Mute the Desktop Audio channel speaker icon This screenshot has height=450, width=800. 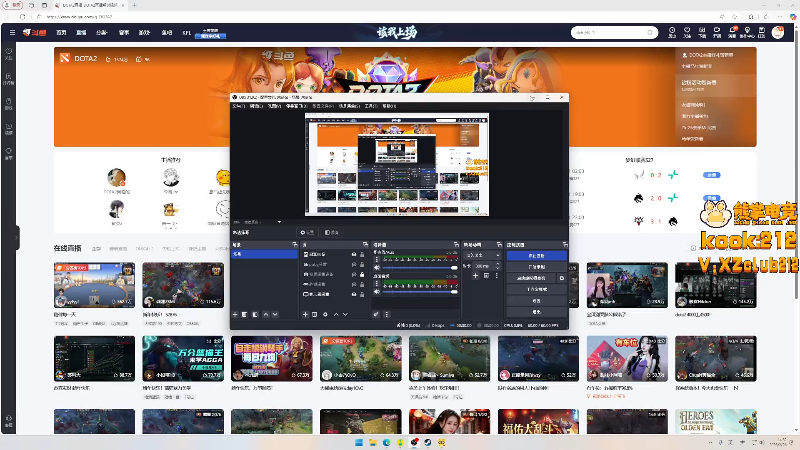click(377, 291)
